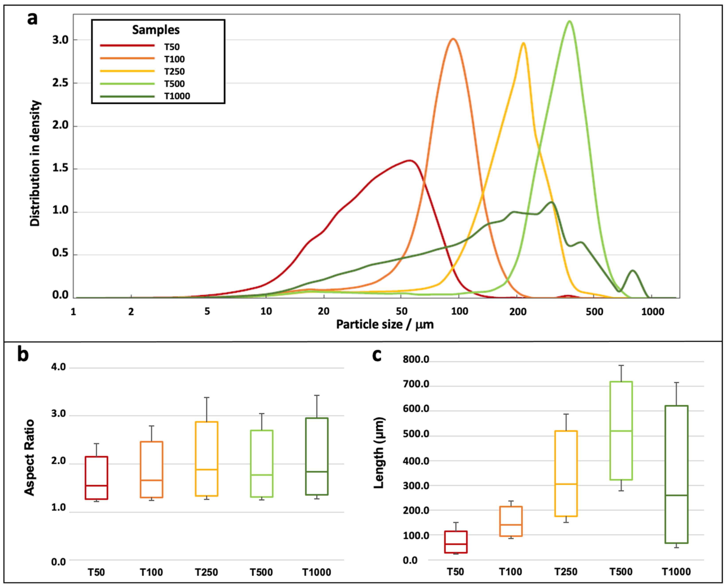This screenshot has width=727, height=588.
Task: Click the T50 red legend line
Action: (x=127, y=46)
